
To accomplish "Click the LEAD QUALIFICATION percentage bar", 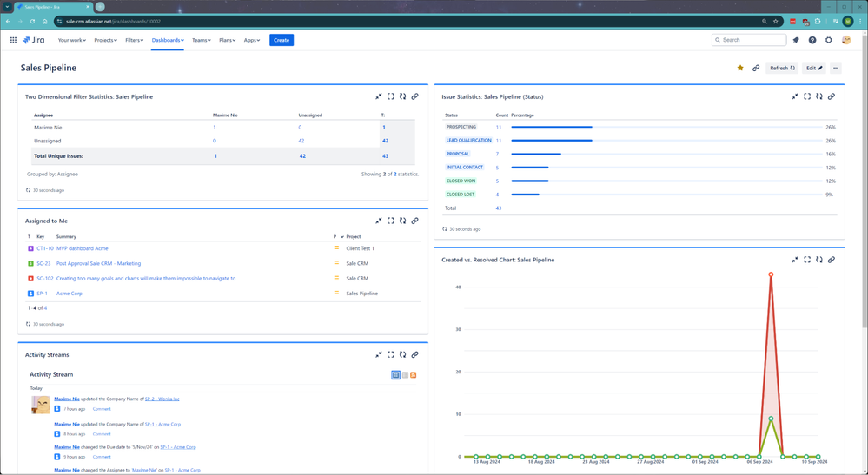I will pyautogui.click(x=666, y=141).
